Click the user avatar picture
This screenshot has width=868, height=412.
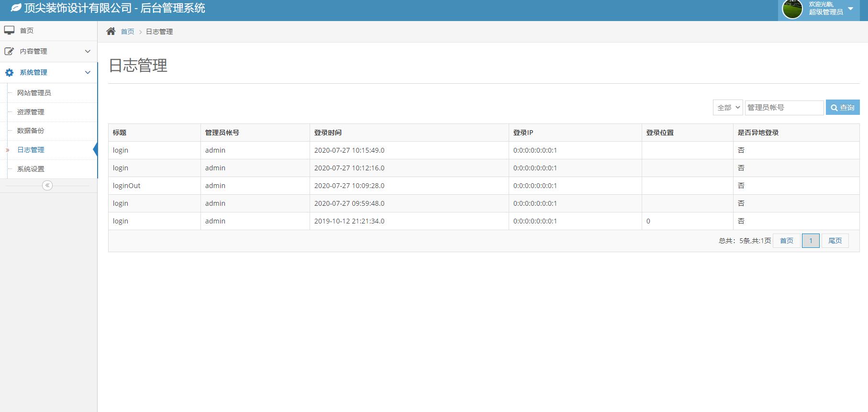[x=792, y=9]
